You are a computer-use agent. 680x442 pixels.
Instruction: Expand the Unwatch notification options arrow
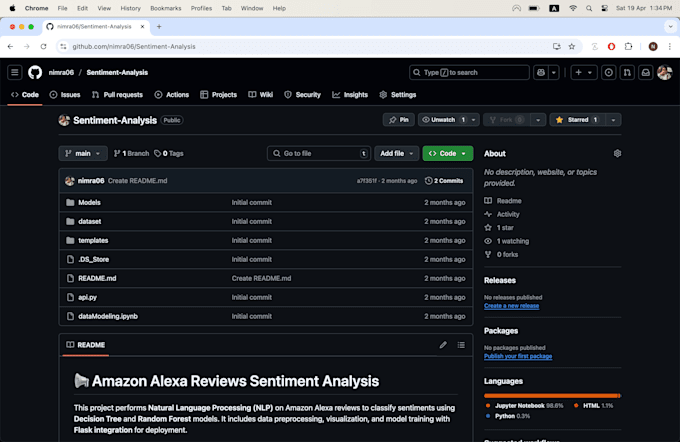[x=474, y=120]
